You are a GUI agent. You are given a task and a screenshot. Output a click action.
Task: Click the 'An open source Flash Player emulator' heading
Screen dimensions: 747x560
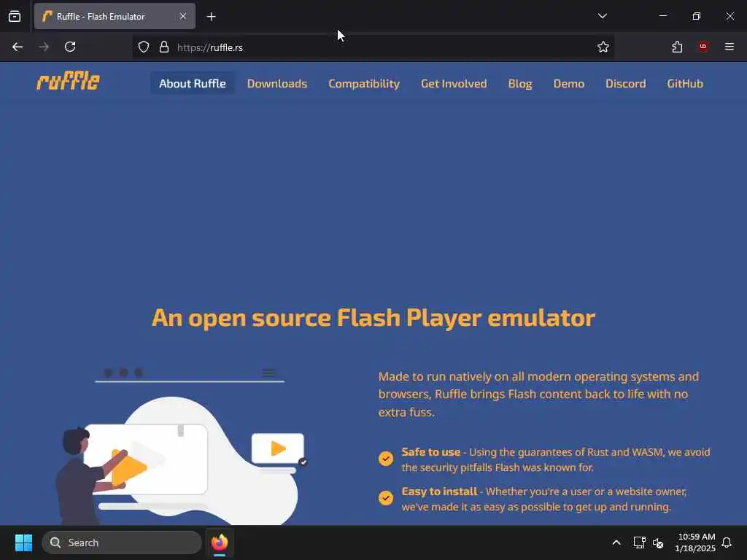pos(373,318)
